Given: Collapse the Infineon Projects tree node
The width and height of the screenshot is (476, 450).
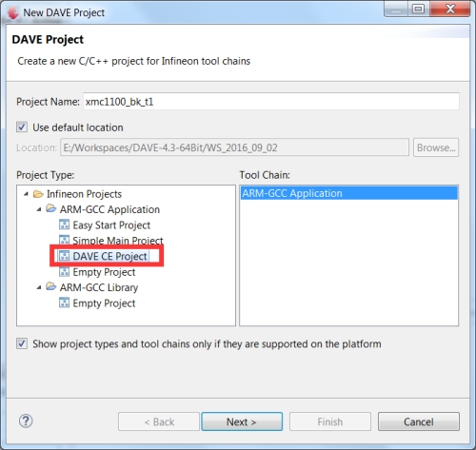Looking at the screenshot, I should pos(26,194).
